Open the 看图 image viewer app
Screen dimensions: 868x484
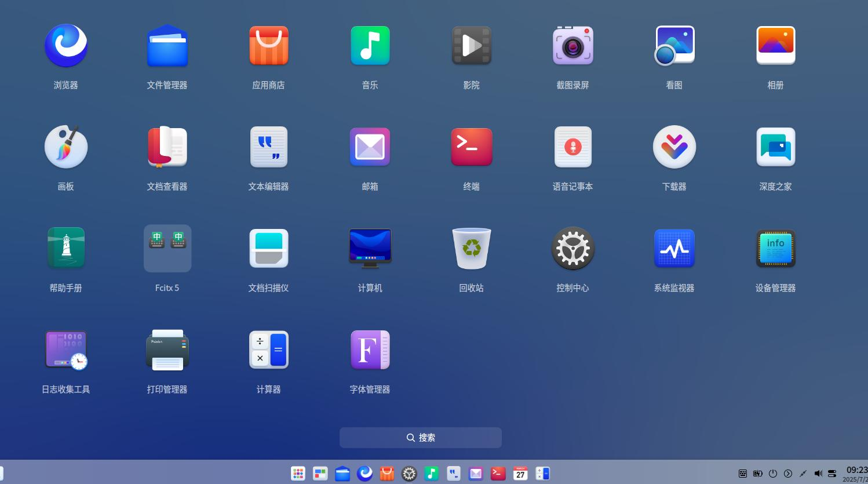click(674, 45)
